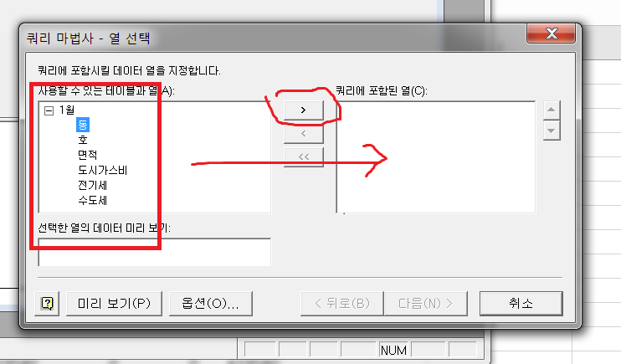Click inside the included columns list box

click(x=436, y=157)
